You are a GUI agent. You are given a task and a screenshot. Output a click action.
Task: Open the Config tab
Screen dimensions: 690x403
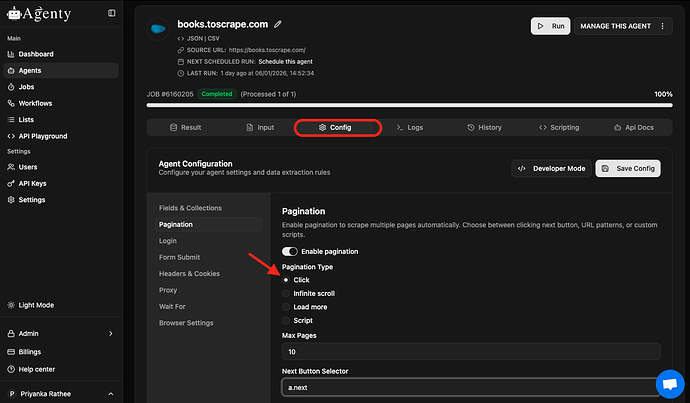[x=335, y=128]
